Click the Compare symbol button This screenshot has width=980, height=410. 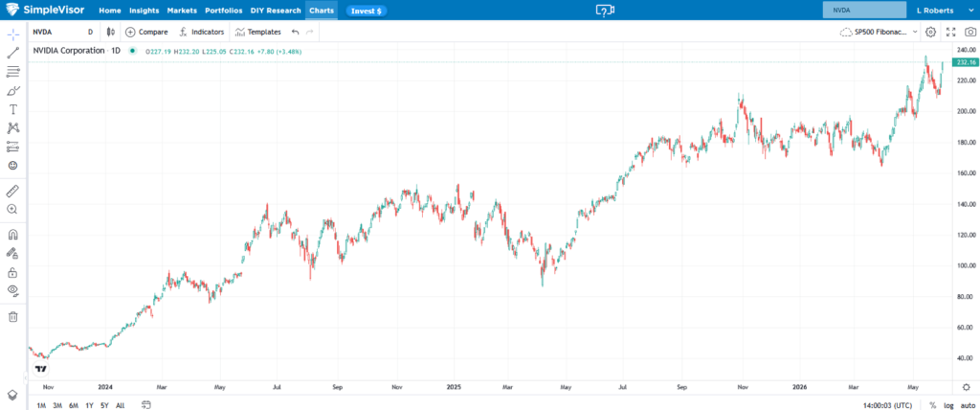146,32
